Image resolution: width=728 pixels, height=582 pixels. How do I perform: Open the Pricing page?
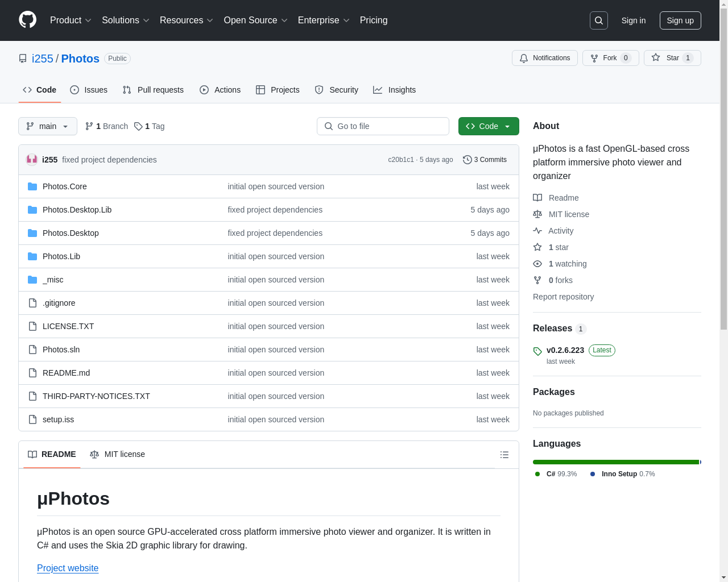[374, 20]
